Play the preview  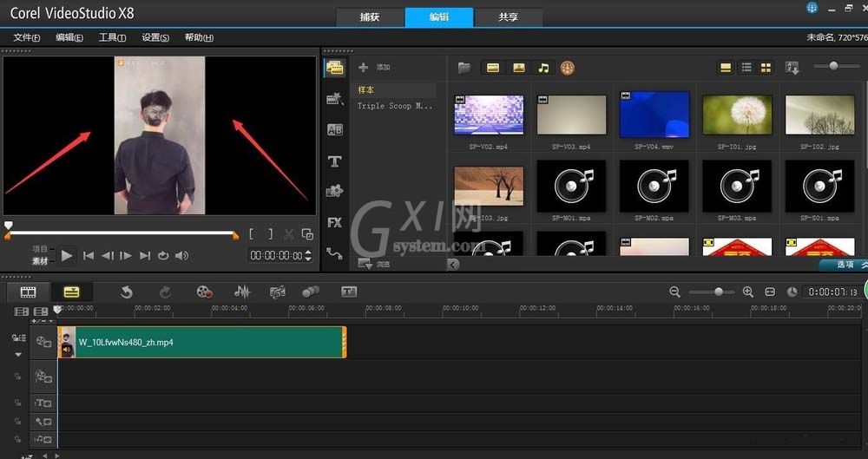pos(67,256)
